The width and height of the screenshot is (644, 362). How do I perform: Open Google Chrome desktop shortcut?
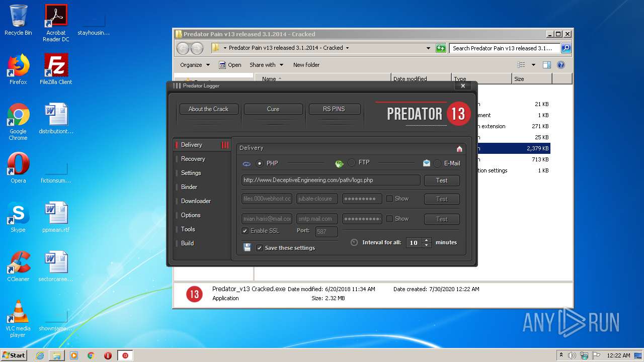click(18, 122)
